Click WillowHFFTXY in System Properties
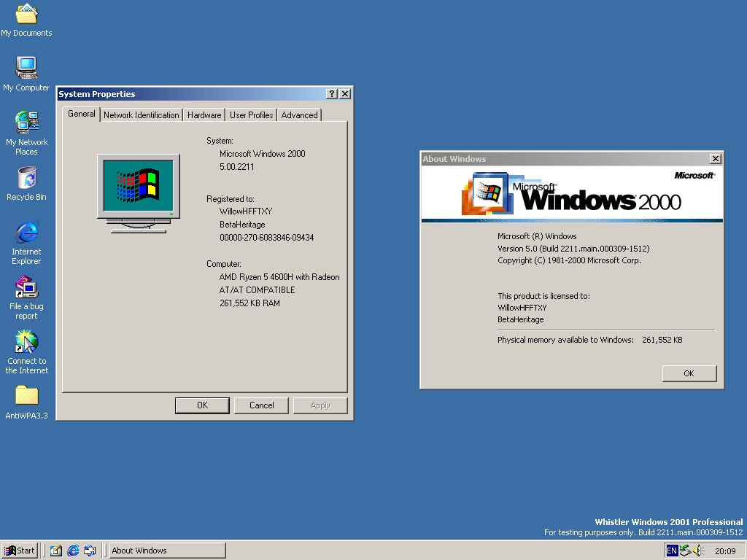The width and height of the screenshot is (747, 560). click(x=246, y=211)
